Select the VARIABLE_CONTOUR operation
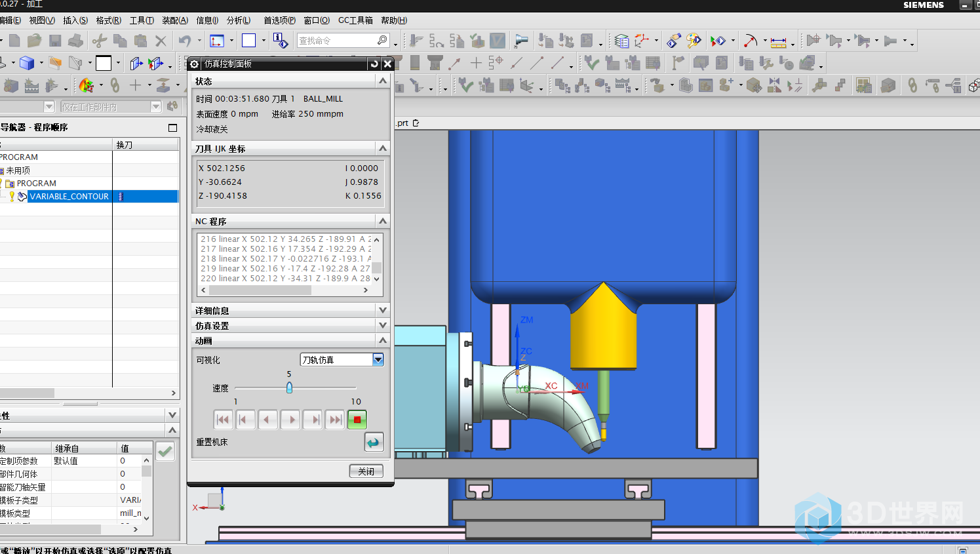This screenshot has height=554, width=980. 69,196
